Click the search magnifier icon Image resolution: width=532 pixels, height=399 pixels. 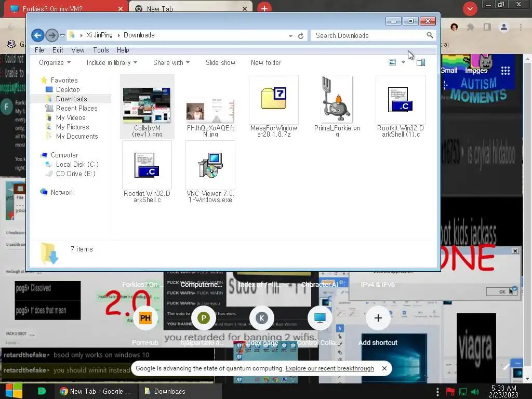430,35
